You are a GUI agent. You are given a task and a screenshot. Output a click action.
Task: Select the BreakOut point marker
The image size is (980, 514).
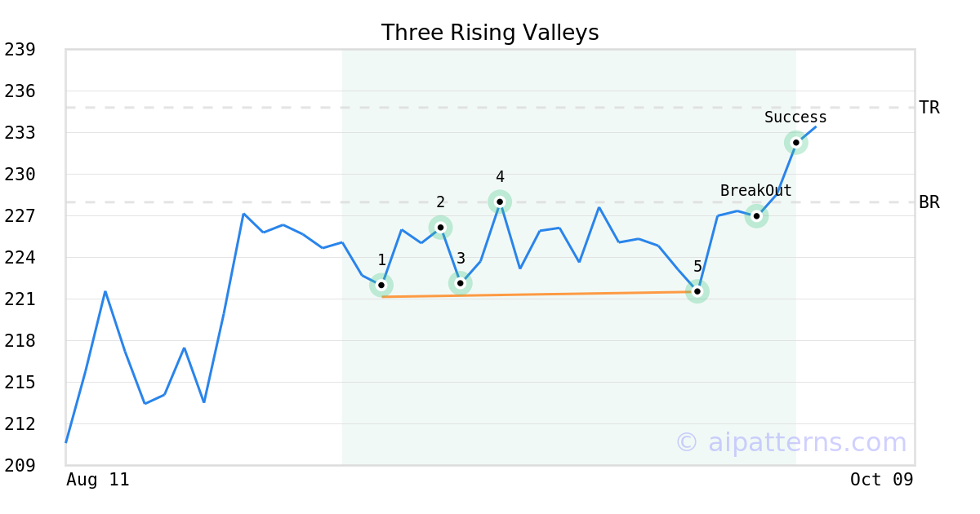(756, 216)
